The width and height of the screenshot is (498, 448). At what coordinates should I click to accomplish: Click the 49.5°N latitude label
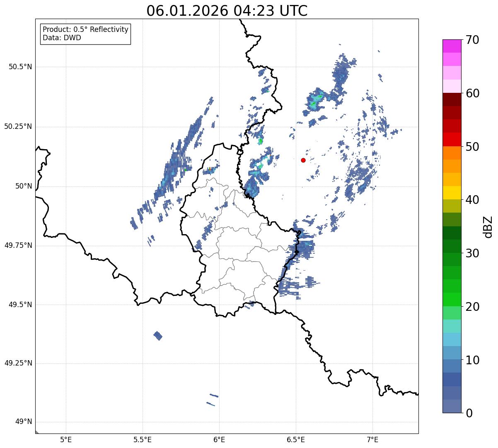(20, 305)
